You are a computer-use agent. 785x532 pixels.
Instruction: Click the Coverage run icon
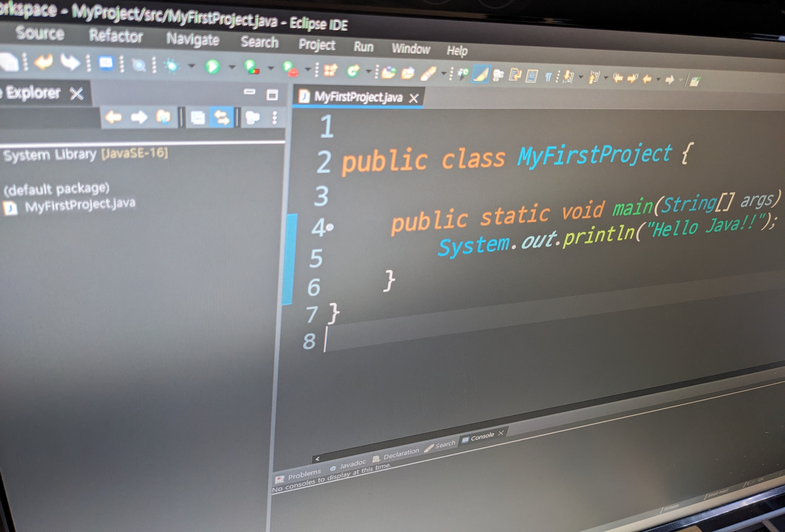(x=252, y=67)
